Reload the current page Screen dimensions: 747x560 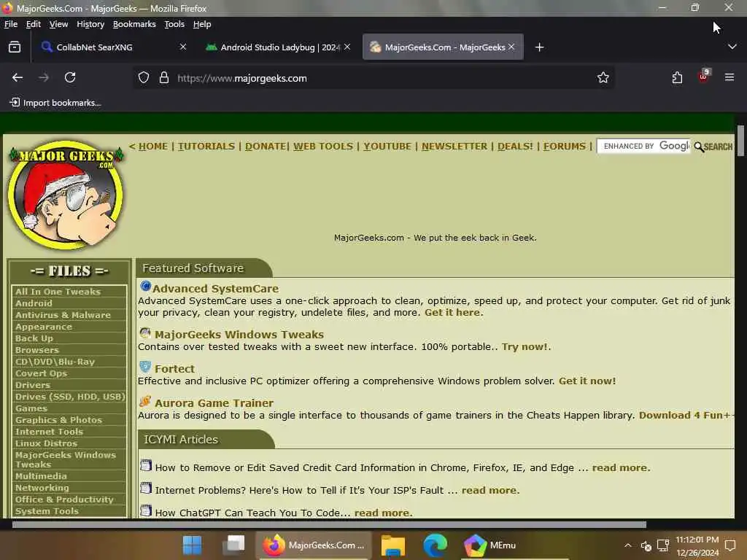(70, 77)
